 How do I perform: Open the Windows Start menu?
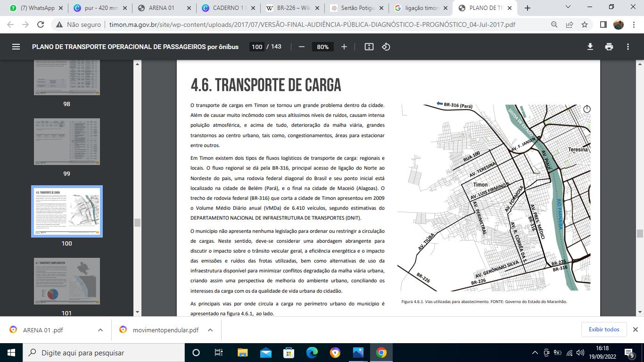pos(11,353)
